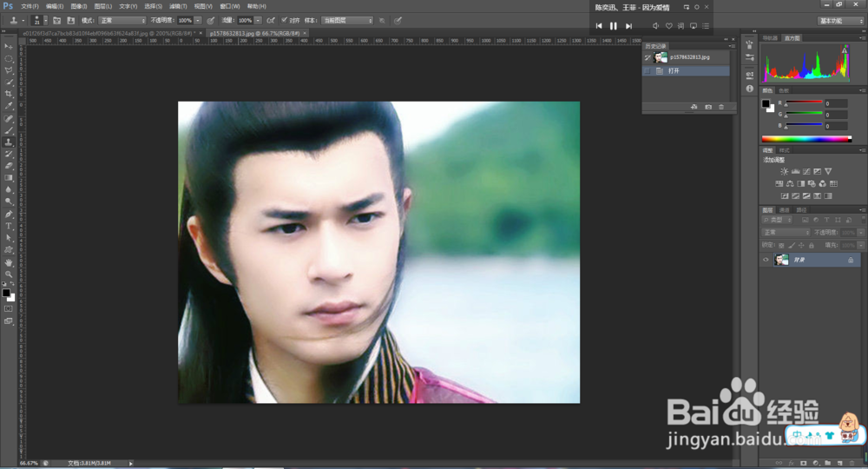Open the 文件(F) menu
Viewport: 868px width, 469px height.
(x=30, y=6)
